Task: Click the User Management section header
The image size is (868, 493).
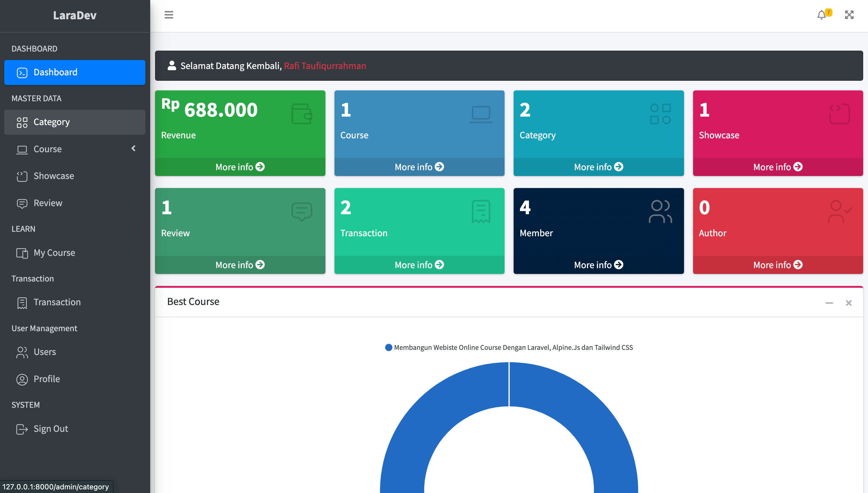Action: (44, 328)
